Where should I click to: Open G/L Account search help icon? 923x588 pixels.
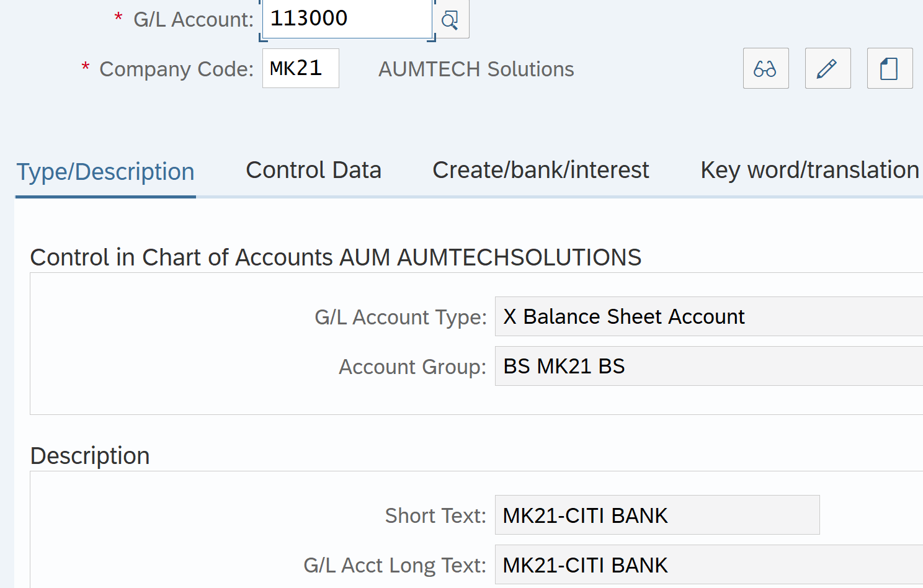[x=450, y=20]
